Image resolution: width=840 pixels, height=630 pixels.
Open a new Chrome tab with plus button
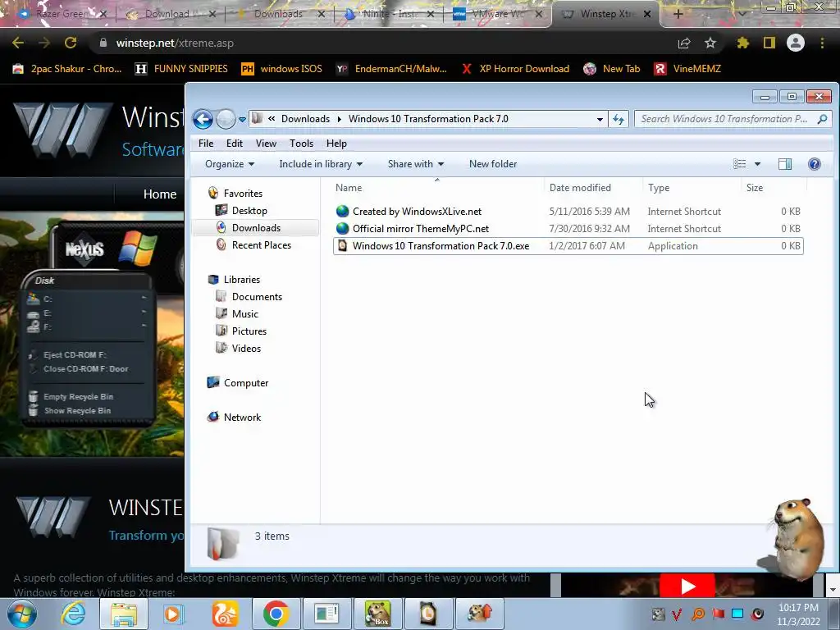click(x=678, y=14)
